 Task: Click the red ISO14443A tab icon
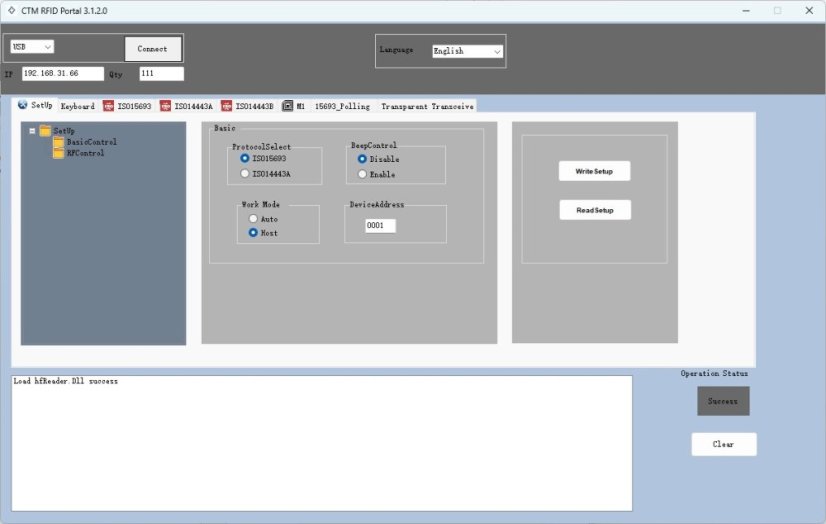165,106
